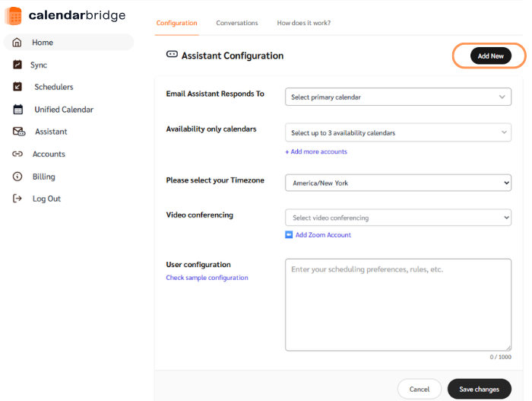Click the scheduling preferences text area
Viewport: 532px width, 401px height.
tap(398, 305)
